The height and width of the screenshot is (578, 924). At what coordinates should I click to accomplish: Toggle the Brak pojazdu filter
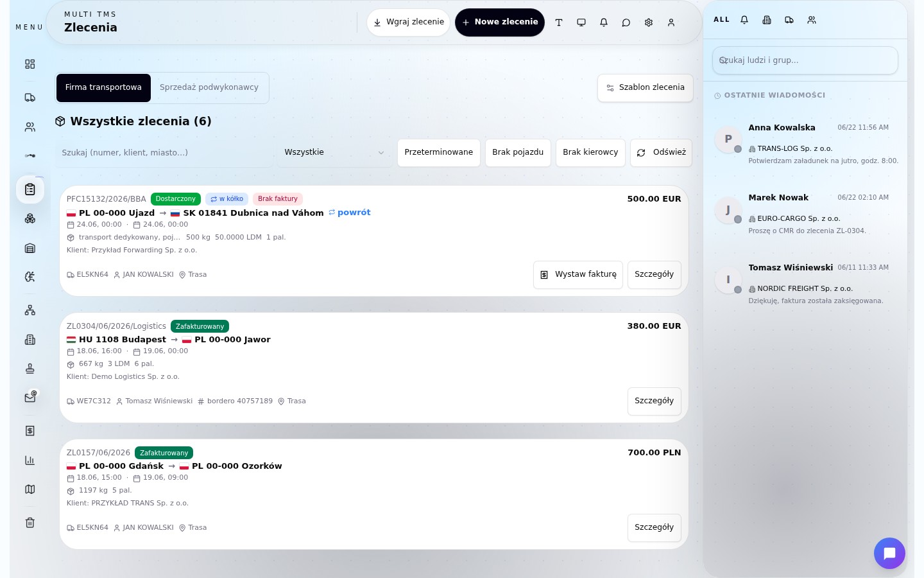click(x=518, y=153)
